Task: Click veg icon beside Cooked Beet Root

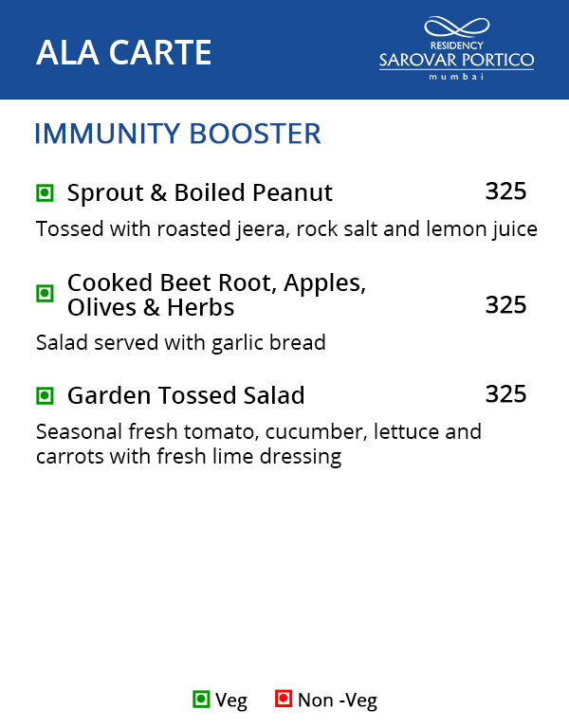Action: point(45,294)
